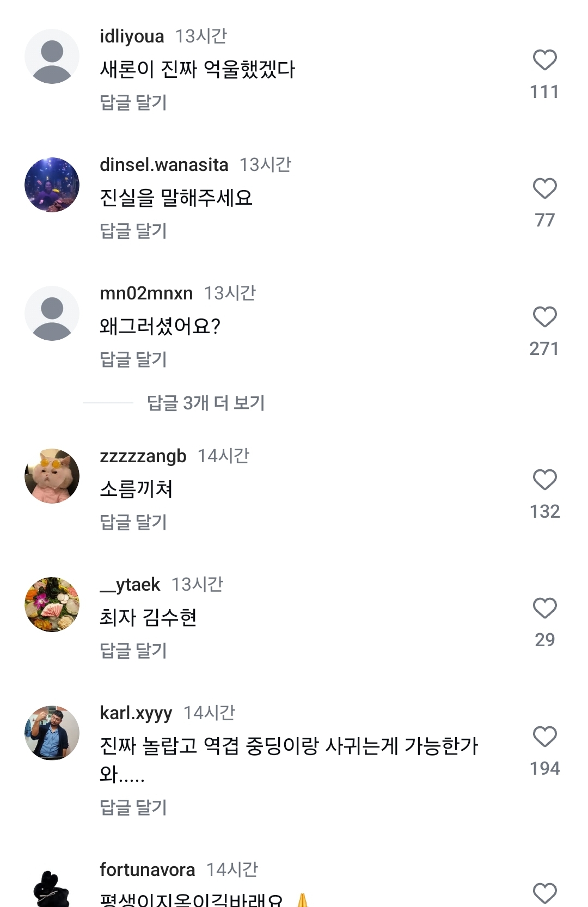Like idliyoua's comment with the heart
Viewport: 588px width, 907px height.
(x=544, y=60)
